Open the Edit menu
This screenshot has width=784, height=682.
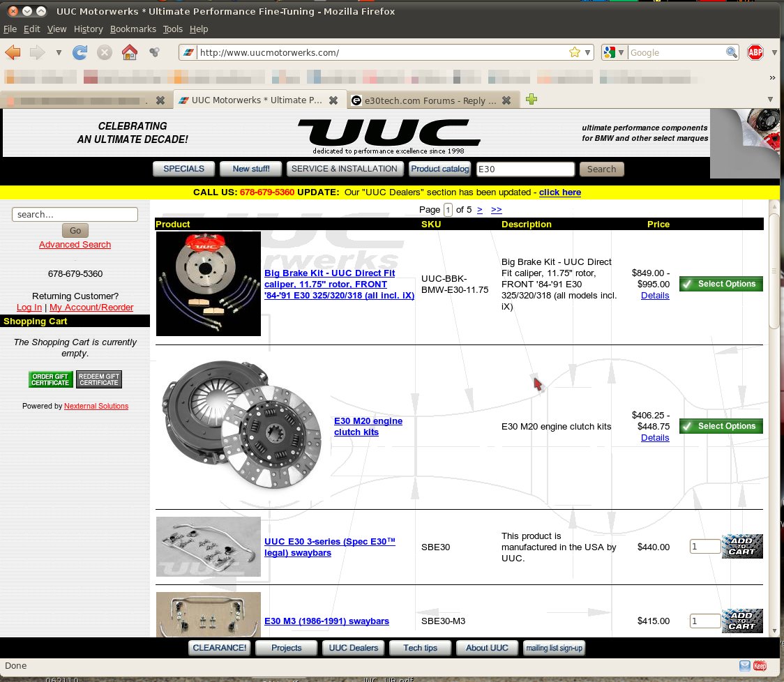[x=31, y=29]
